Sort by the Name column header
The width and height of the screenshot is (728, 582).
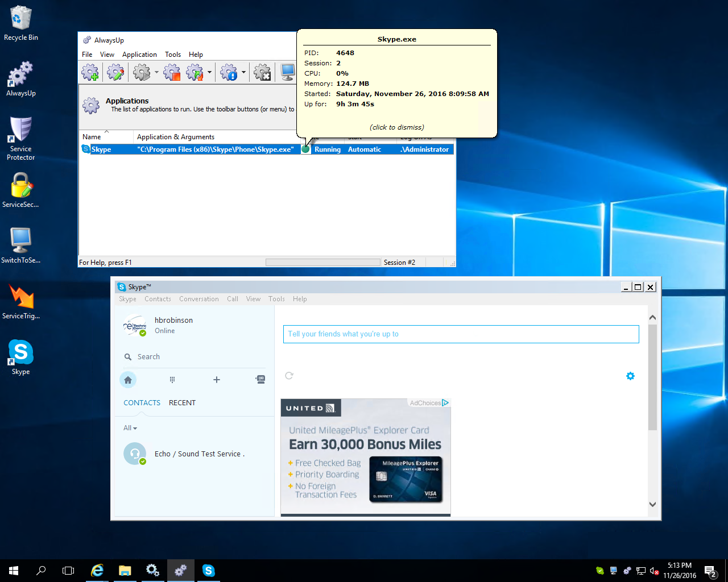[106, 137]
